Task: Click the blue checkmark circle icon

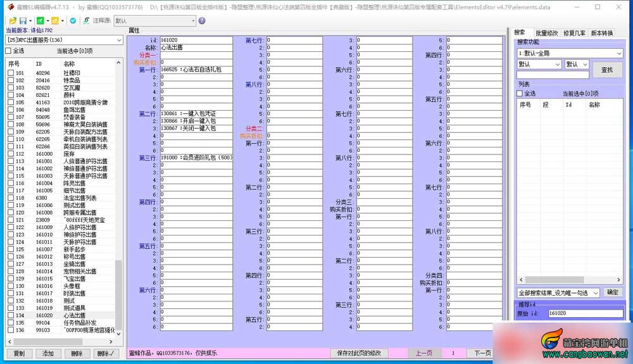Action: pos(73,21)
